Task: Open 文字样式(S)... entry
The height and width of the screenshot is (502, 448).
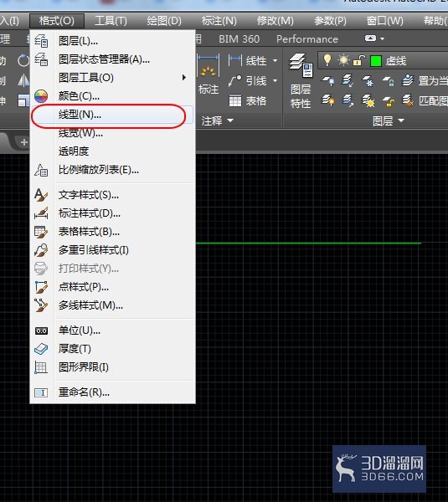Action: tap(112, 195)
